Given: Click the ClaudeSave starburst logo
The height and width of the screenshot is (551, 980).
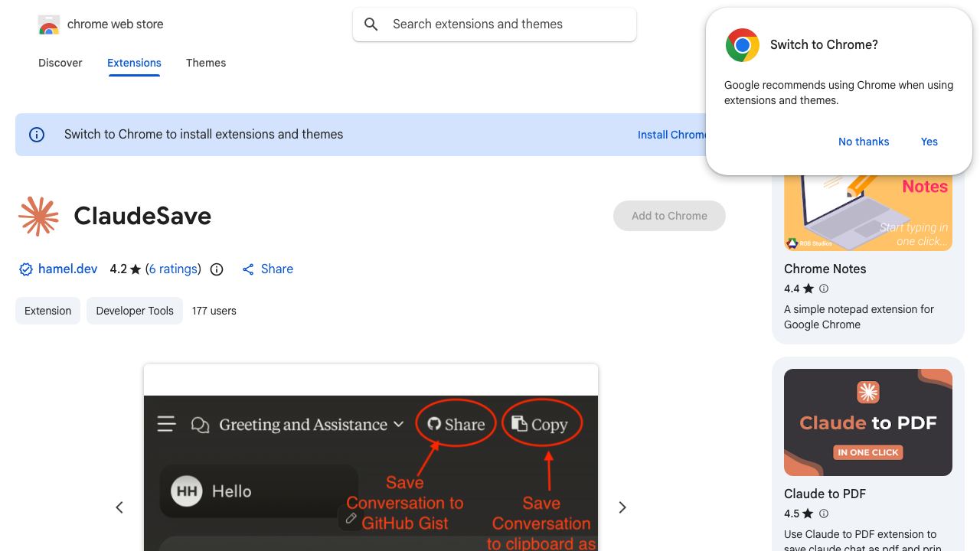Looking at the screenshot, I should 38,216.
